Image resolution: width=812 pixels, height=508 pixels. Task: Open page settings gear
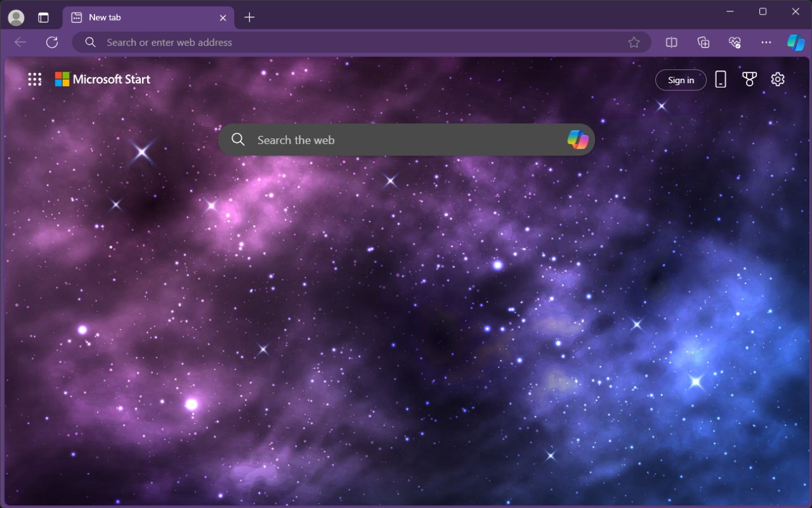(778, 79)
